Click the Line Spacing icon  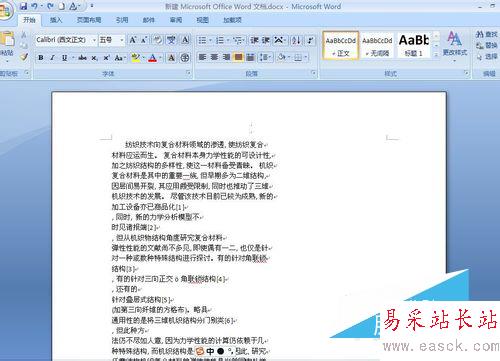[x=264, y=57]
